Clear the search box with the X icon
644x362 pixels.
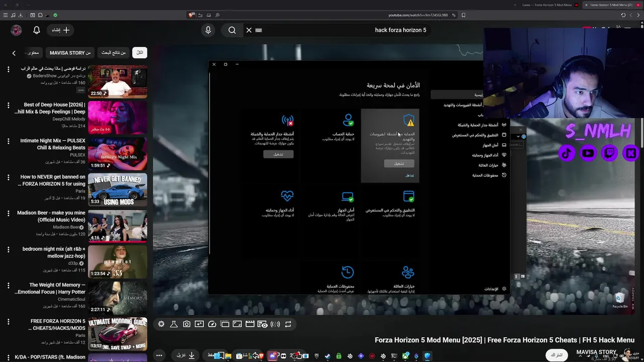[249, 30]
